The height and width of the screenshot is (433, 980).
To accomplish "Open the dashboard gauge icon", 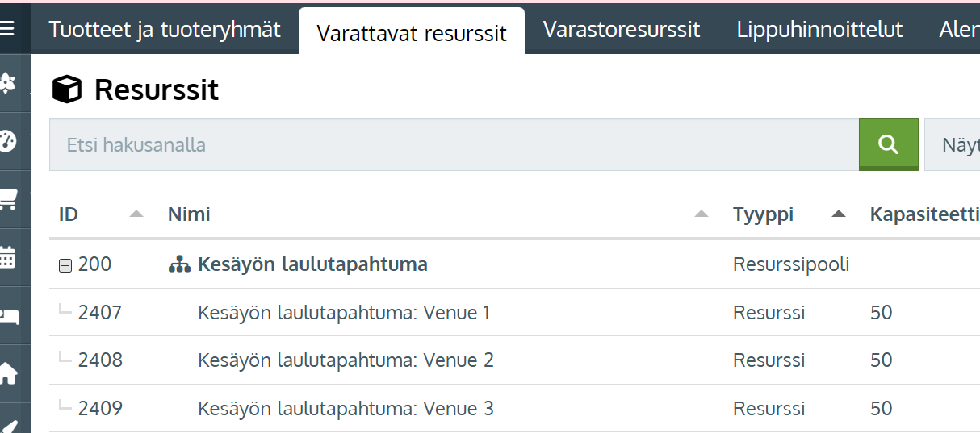I will [8, 141].
